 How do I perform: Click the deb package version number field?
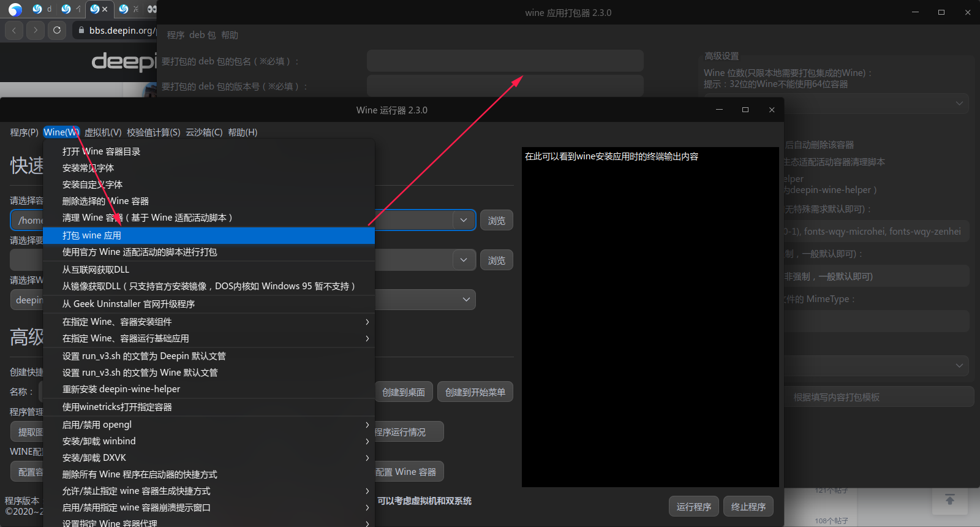click(x=505, y=86)
